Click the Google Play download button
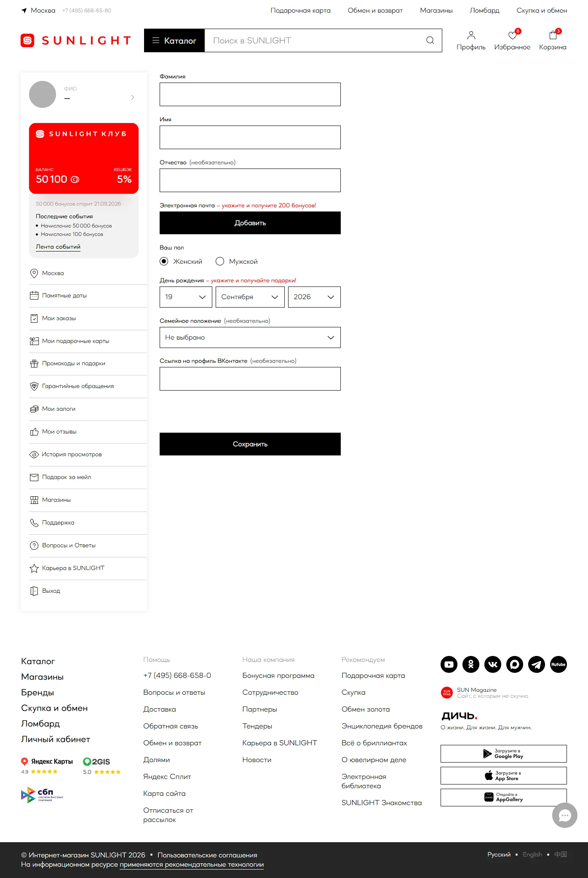The width and height of the screenshot is (588, 878). (504, 754)
